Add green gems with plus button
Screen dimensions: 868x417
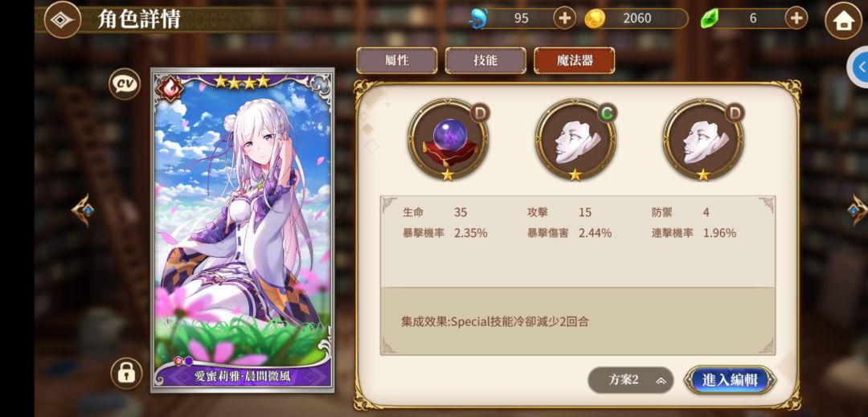click(x=796, y=18)
